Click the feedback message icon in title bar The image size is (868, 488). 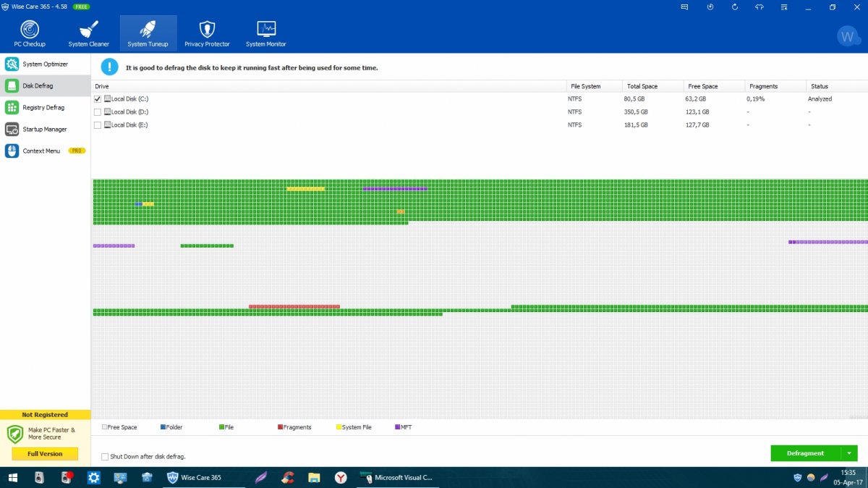click(x=684, y=7)
